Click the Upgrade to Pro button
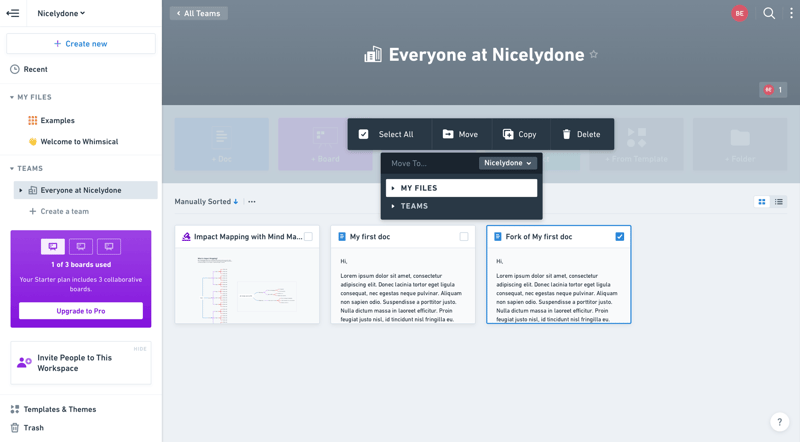 [x=81, y=311]
